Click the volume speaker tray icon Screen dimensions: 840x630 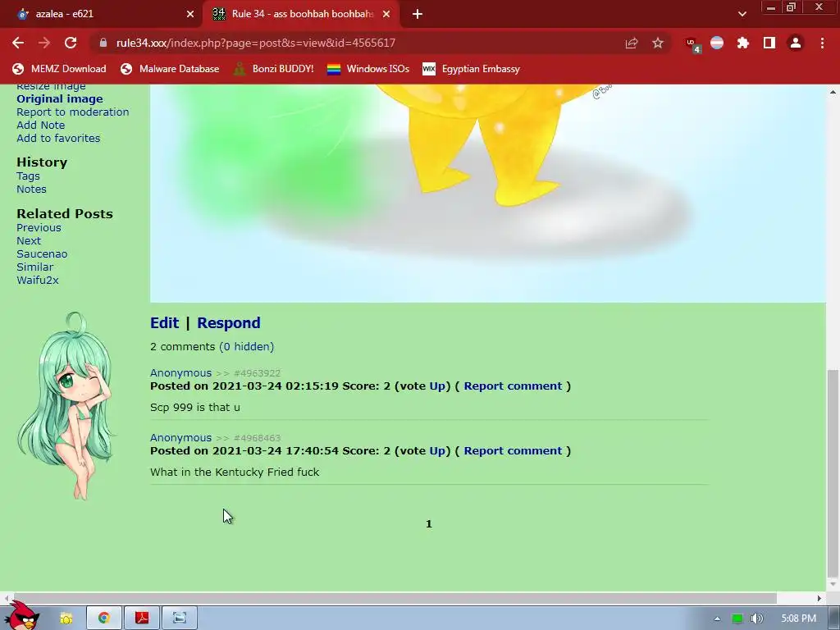756,619
